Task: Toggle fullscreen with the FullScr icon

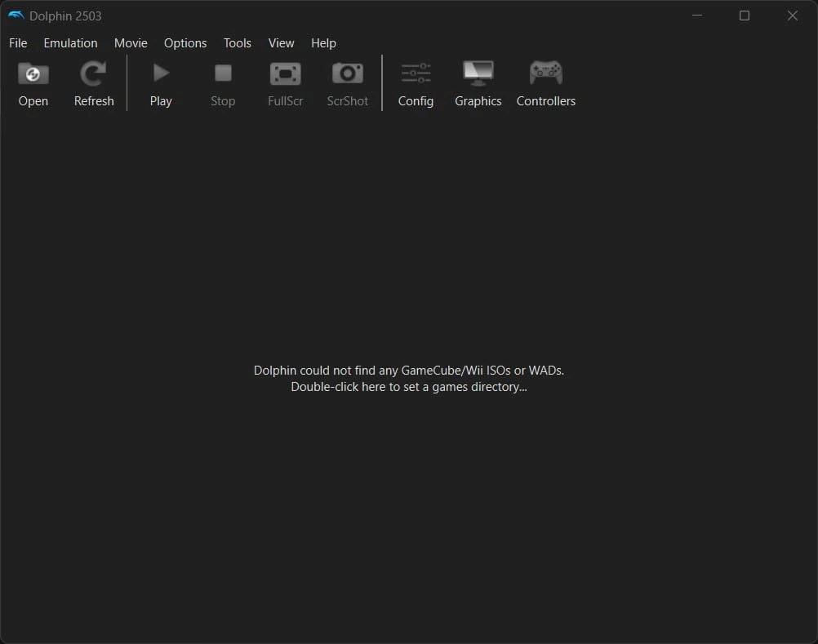Action: [x=285, y=74]
